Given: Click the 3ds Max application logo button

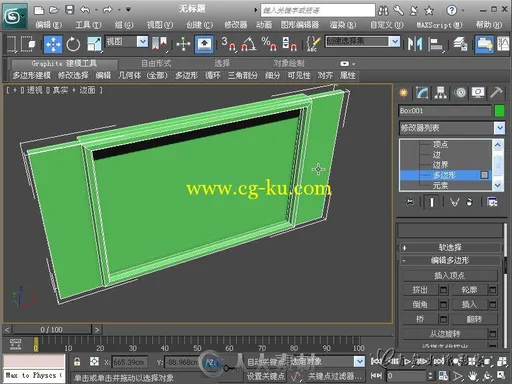Looking at the screenshot, I should click(x=15, y=16).
